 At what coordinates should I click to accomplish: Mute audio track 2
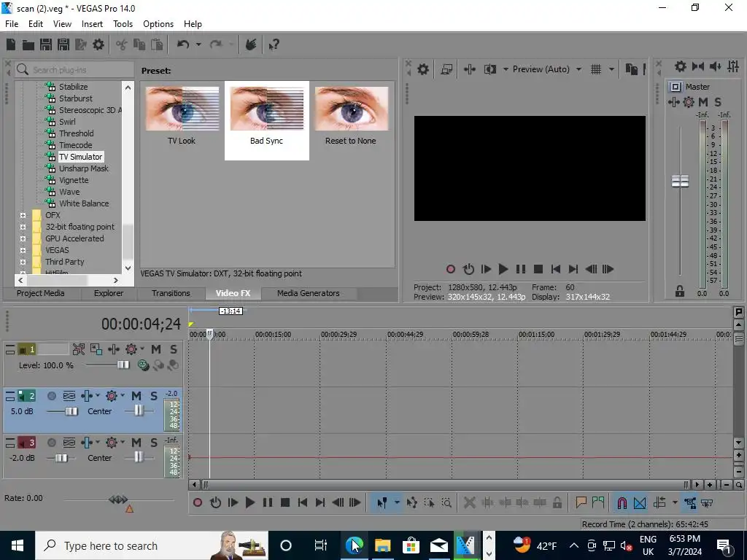click(x=136, y=396)
